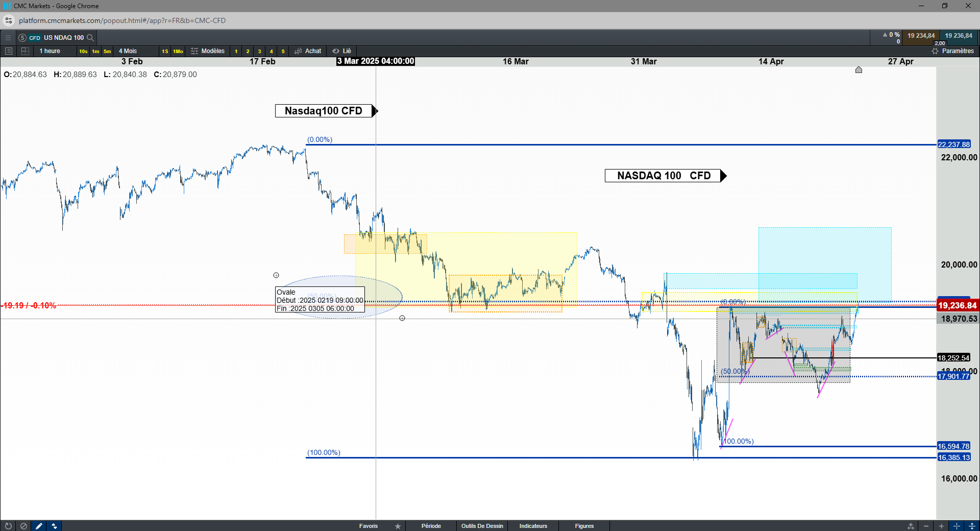Select the 1m interval shortcut
The height and width of the screenshot is (531, 980).
(x=95, y=51)
